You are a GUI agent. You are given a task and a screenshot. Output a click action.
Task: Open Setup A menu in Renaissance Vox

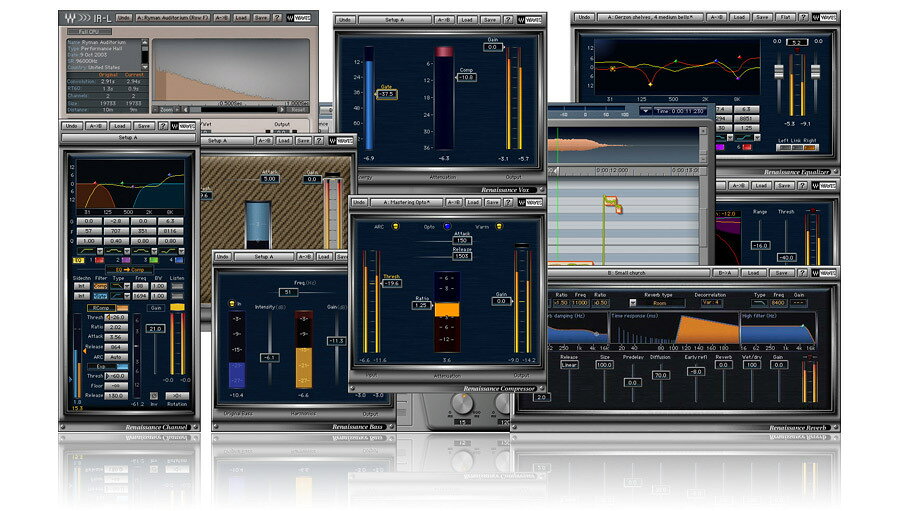[x=394, y=20]
